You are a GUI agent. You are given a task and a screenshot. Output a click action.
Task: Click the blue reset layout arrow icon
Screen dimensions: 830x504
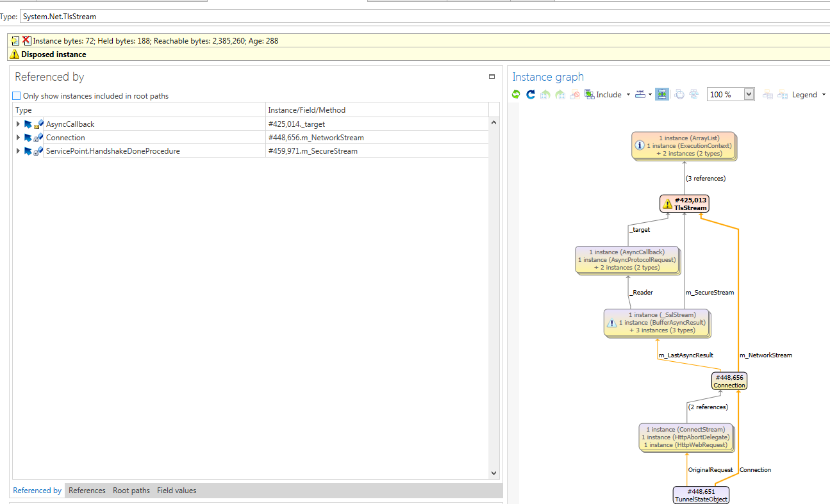[x=531, y=95]
